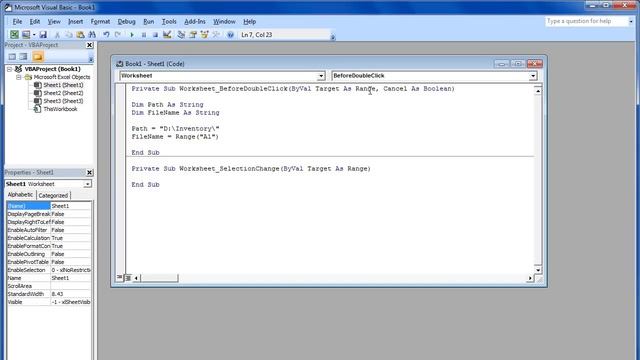
Task: Open the BeforeDoubleClick procedure dropdown
Action: pos(533,76)
